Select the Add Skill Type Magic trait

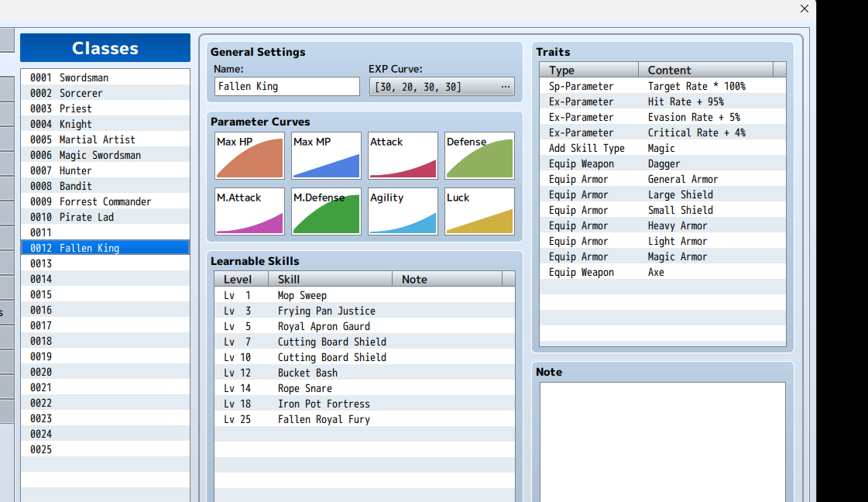point(663,149)
